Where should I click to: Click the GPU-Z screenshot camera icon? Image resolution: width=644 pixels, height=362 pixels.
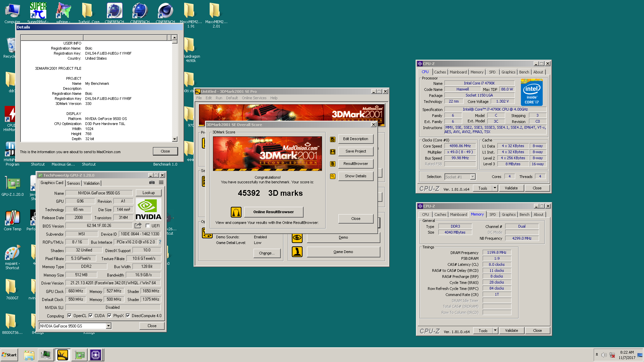[x=152, y=183]
